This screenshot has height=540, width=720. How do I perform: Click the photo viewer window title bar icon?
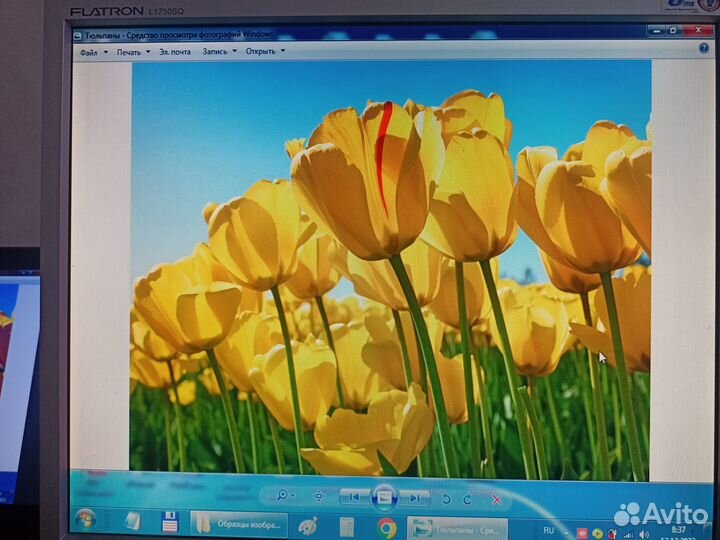(78, 36)
